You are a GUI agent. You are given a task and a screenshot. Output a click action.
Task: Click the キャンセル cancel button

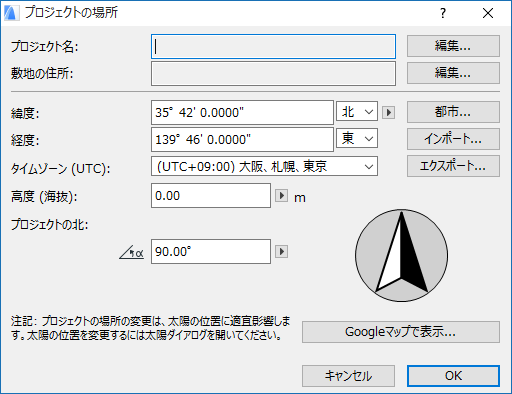pyautogui.click(x=348, y=376)
